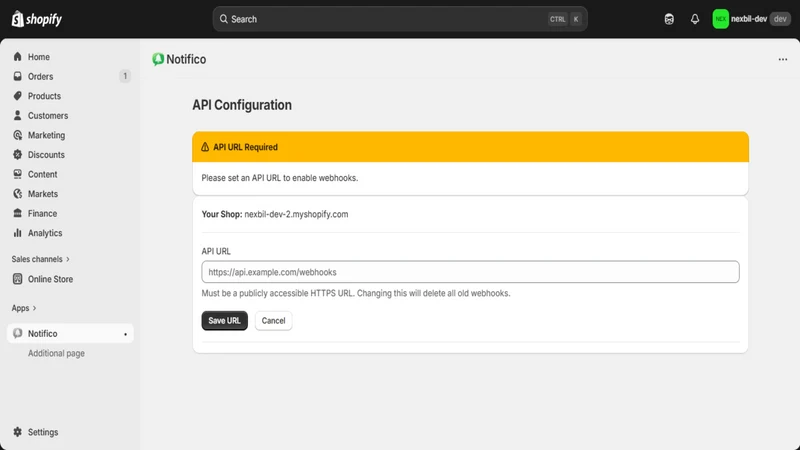Expand the Apps section

(24, 308)
